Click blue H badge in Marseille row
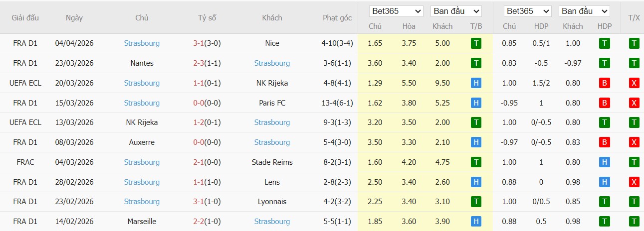The height and width of the screenshot is (231, 644). click(x=476, y=222)
